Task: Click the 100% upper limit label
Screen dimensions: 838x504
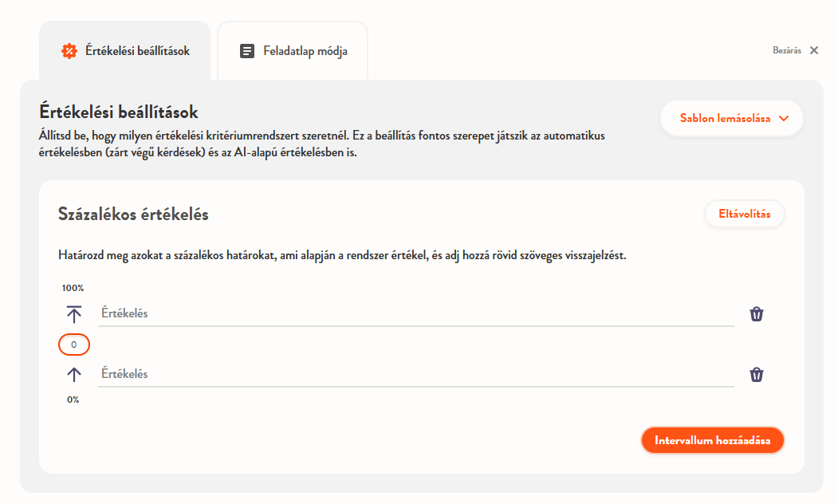Action: [x=73, y=288]
